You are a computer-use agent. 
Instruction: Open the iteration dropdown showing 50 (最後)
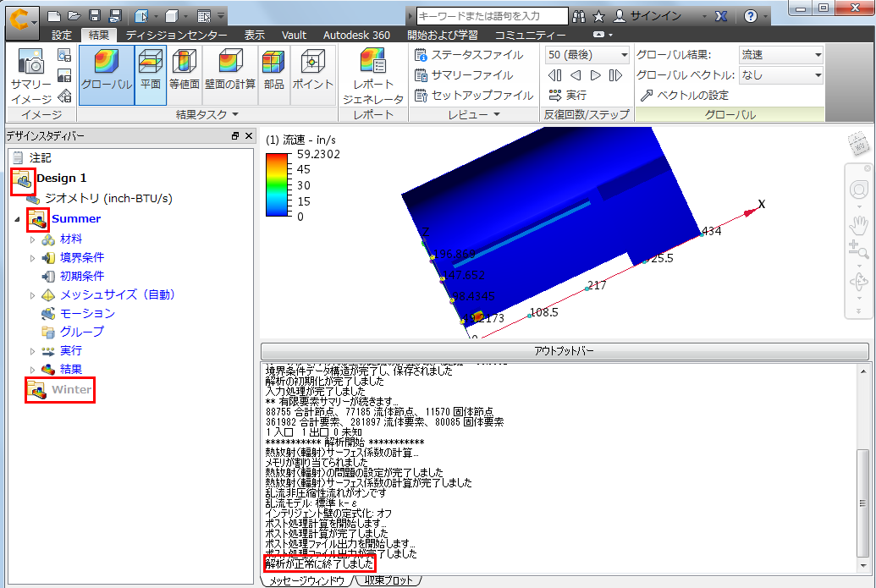[587, 55]
